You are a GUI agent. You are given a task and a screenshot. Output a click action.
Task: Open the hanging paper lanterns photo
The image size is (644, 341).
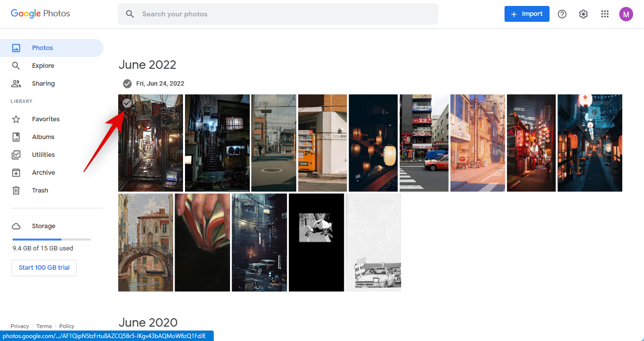tap(373, 143)
